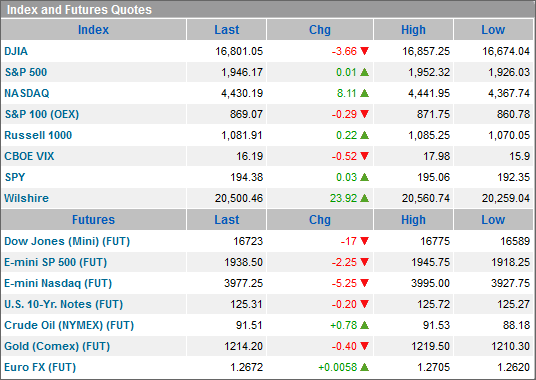The width and height of the screenshot is (536, 380).
Task: Click the green up arrow in Euro FX row
Action: pos(364,367)
